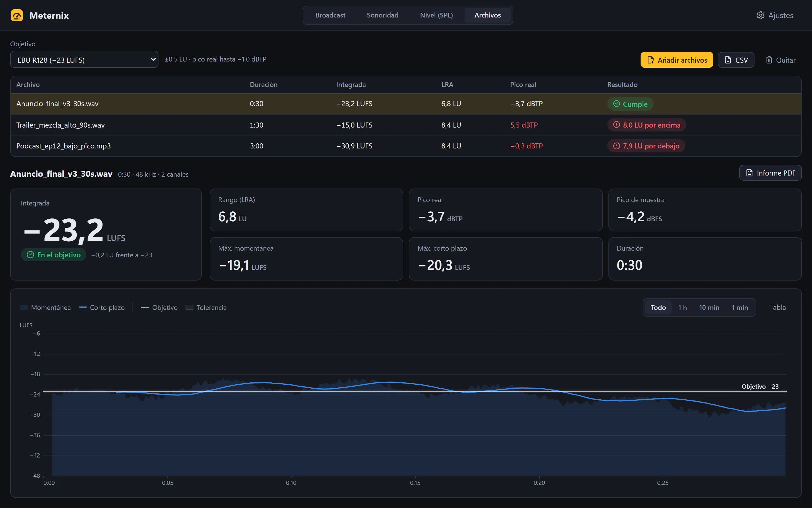Select the Archivos tab
This screenshot has height=508, width=812.
487,15
